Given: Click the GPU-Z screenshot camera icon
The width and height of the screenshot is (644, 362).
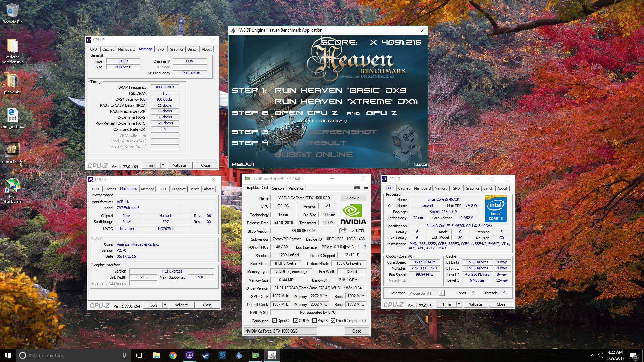Looking at the screenshot, I should (x=357, y=188).
